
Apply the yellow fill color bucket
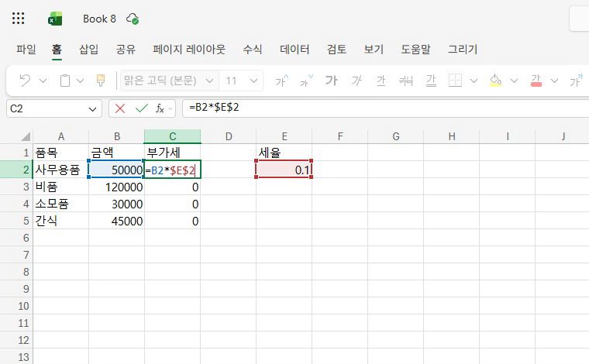(495, 81)
